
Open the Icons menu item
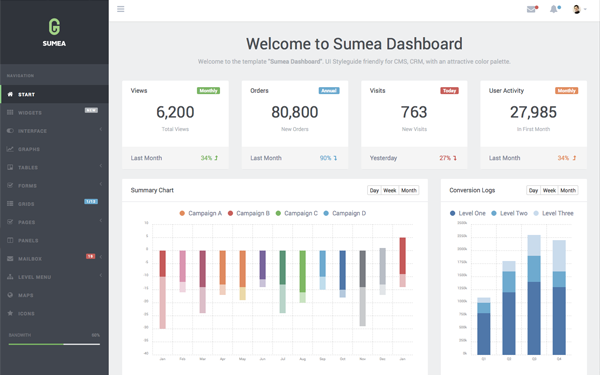pos(54,313)
